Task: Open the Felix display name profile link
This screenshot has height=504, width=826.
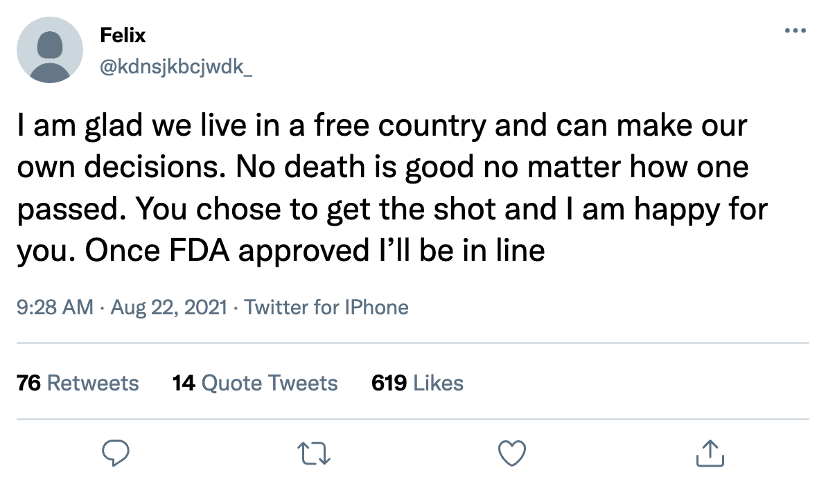Action: (x=123, y=35)
